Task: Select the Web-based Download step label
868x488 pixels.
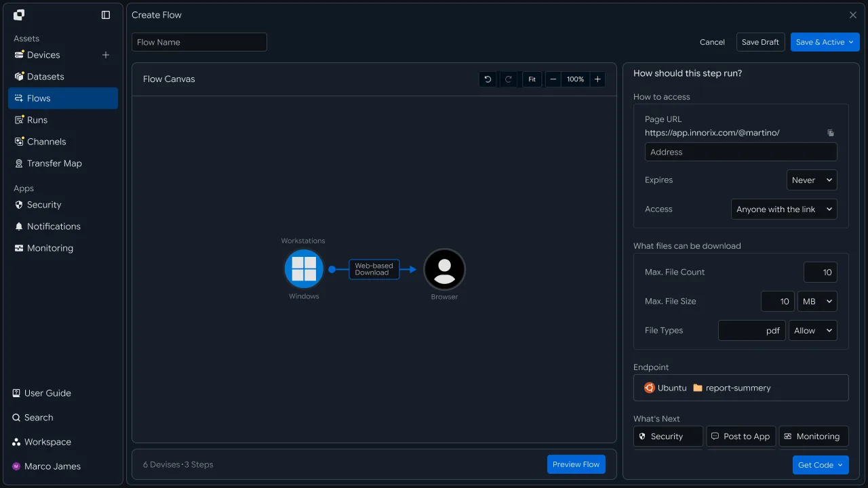Action: (x=374, y=269)
